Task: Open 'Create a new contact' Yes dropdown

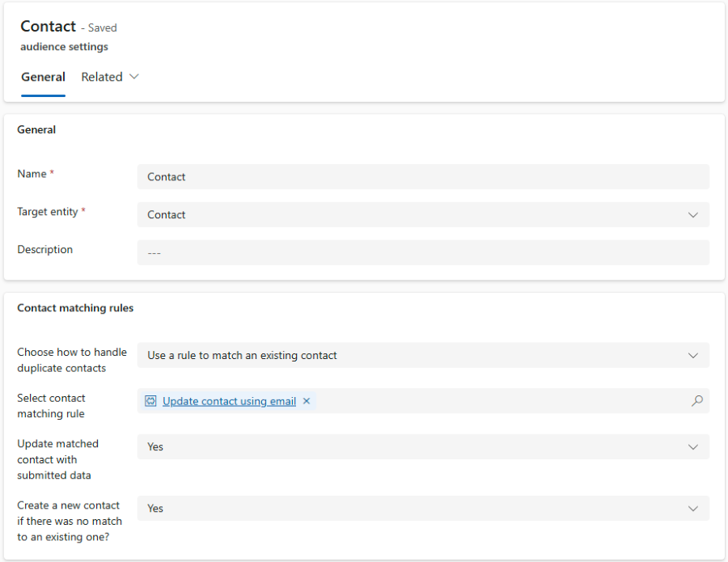Action: 423,509
